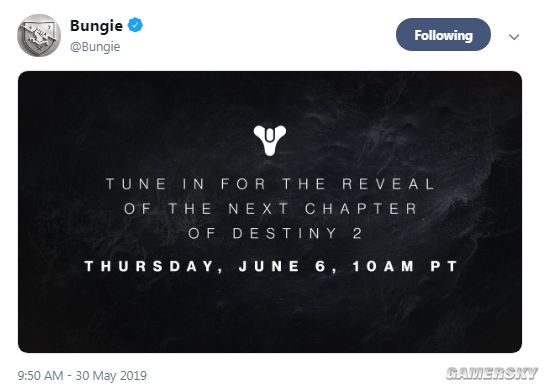Viewport: 544px width, 385px height.
Task: Open the Bungie display name link
Action: point(96,26)
